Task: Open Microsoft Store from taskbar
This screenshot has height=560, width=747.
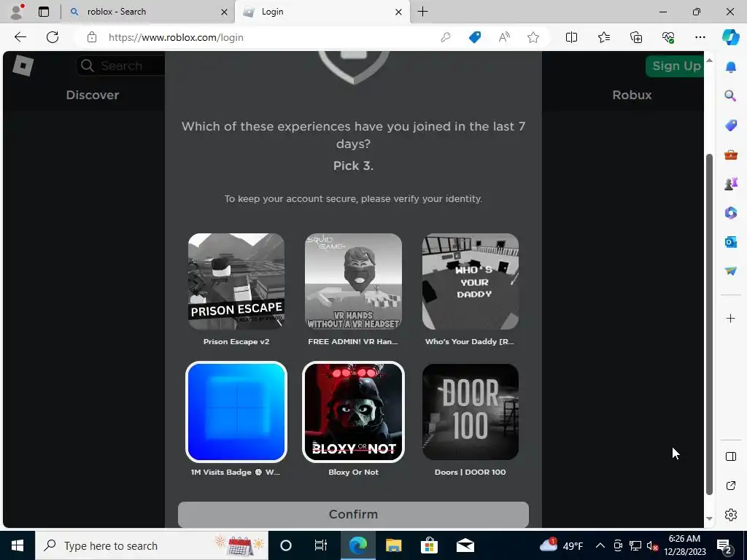Action: pyautogui.click(x=429, y=545)
